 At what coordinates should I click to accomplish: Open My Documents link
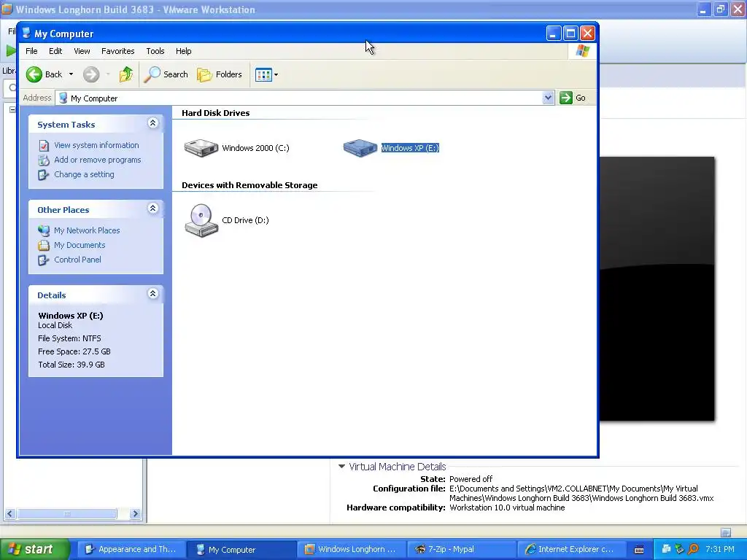coord(80,245)
